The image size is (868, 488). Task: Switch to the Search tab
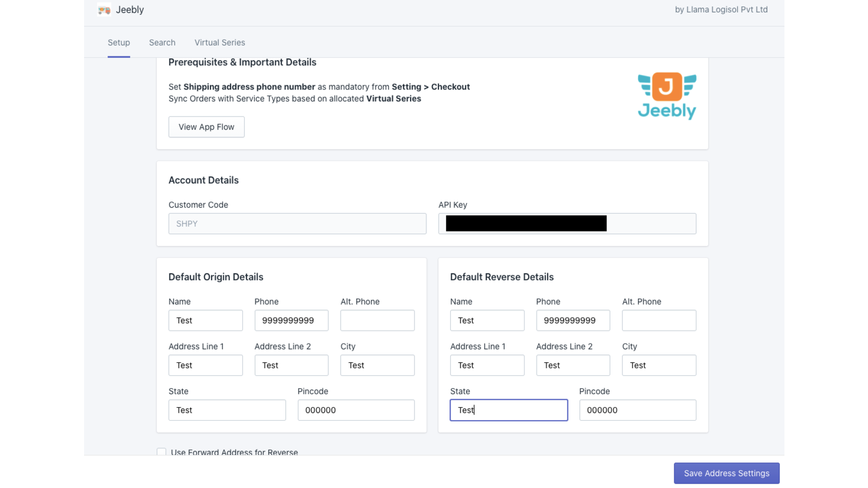pyautogui.click(x=162, y=42)
